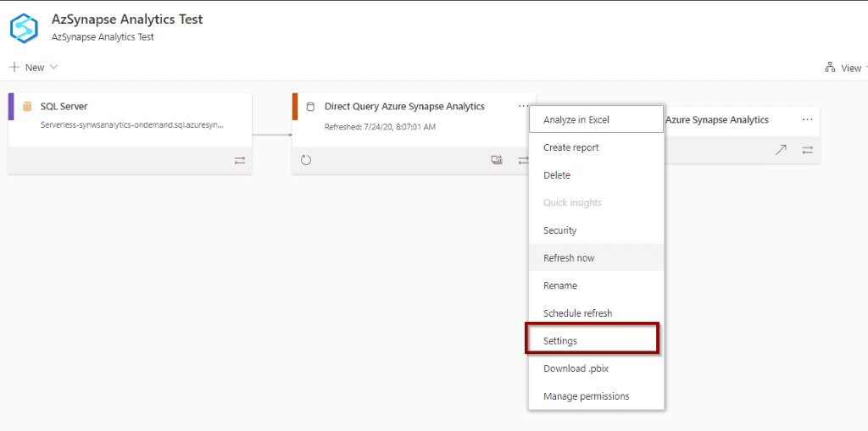The height and width of the screenshot is (431, 868).
Task: Open the report via its arrow icon
Action: [x=781, y=150]
